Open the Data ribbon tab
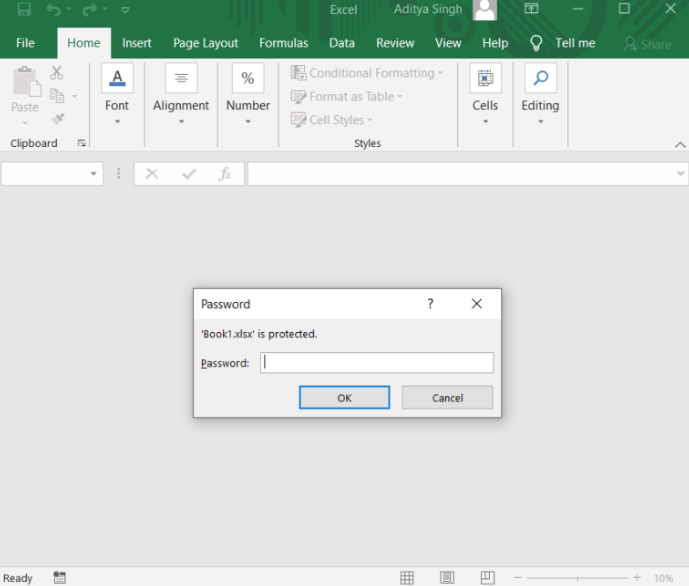 (x=342, y=43)
